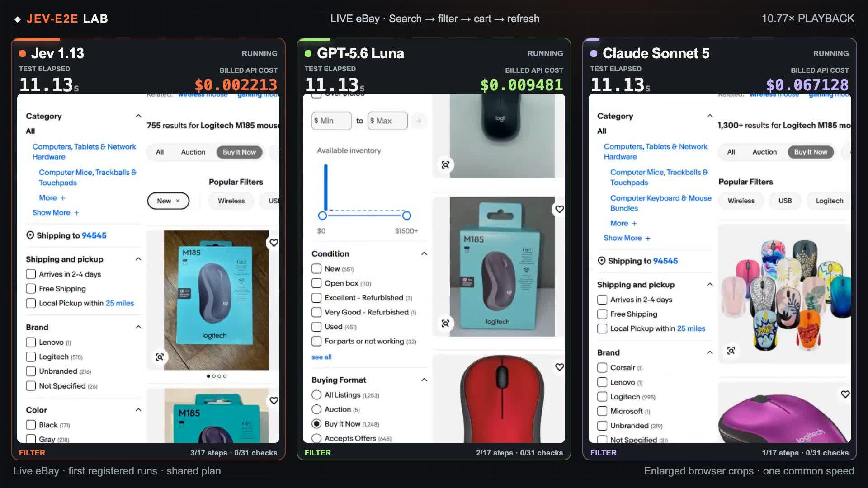Click plus icon beside More in Jev panel

pyautogui.click(x=63, y=198)
